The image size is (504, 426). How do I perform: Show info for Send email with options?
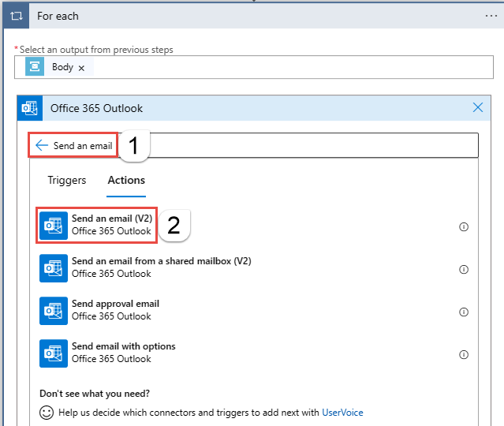464,354
